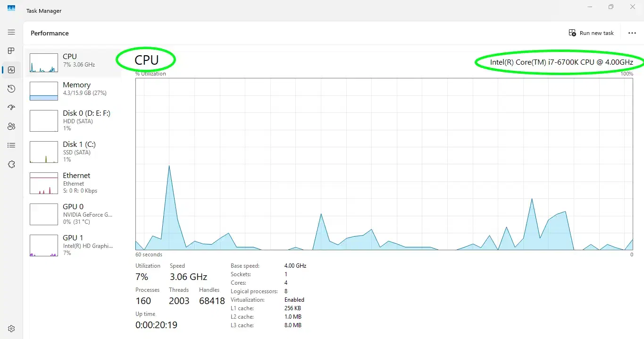This screenshot has width=644, height=339.
Task: Open the three-dot more options menu
Action: point(632,33)
